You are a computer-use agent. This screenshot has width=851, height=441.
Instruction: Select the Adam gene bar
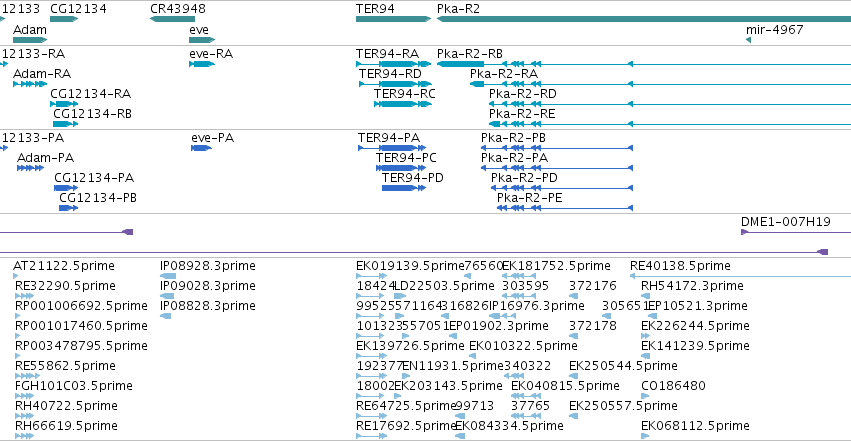click(30, 40)
